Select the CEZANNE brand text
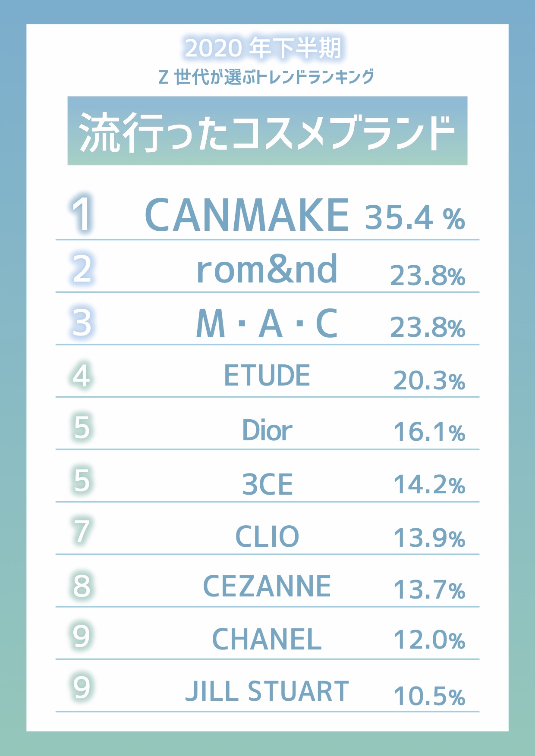This screenshot has height=756, width=535. click(x=267, y=587)
